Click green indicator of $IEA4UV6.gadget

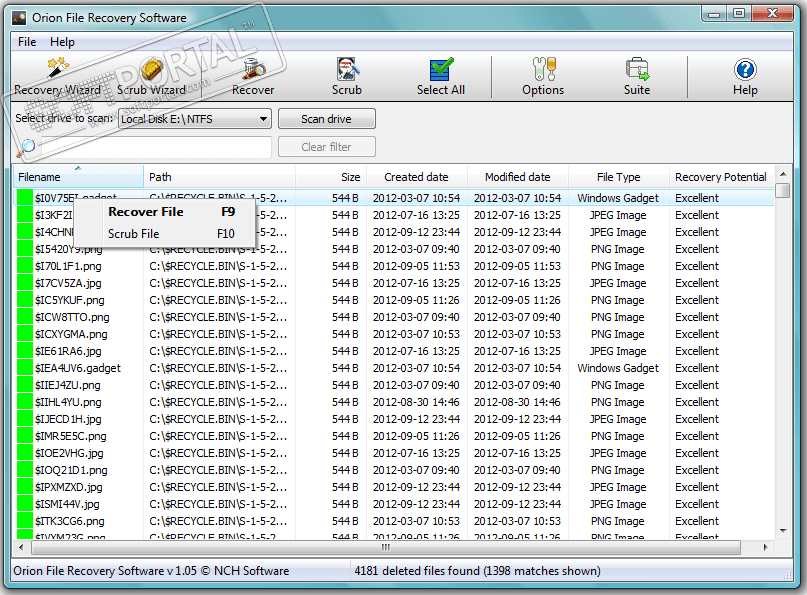(x=25, y=368)
